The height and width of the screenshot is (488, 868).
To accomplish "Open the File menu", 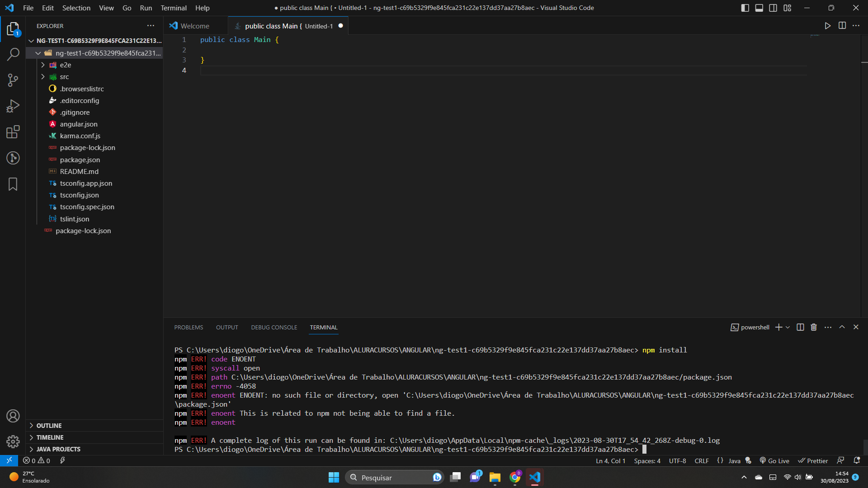I will [28, 8].
